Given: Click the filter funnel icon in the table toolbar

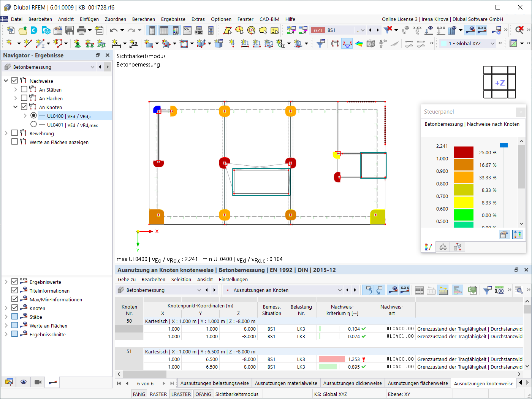Looking at the screenshot, I should pyautogui.click(x=487, y=290).
